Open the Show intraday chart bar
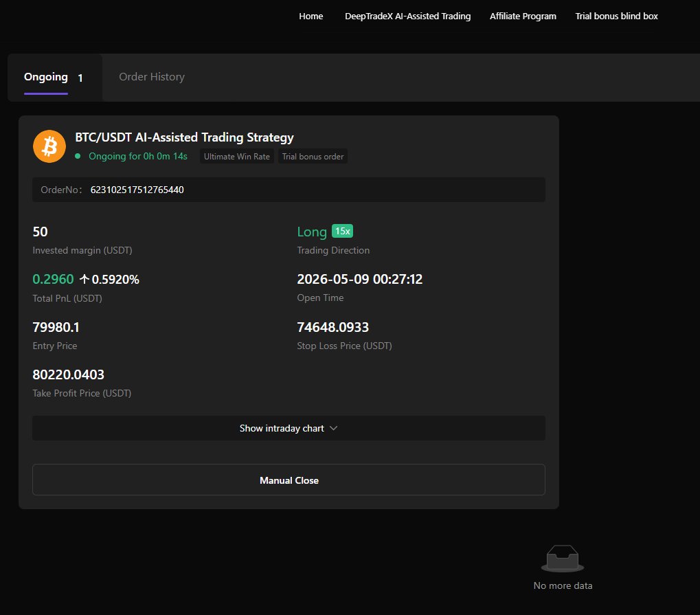 coord(289,428)
